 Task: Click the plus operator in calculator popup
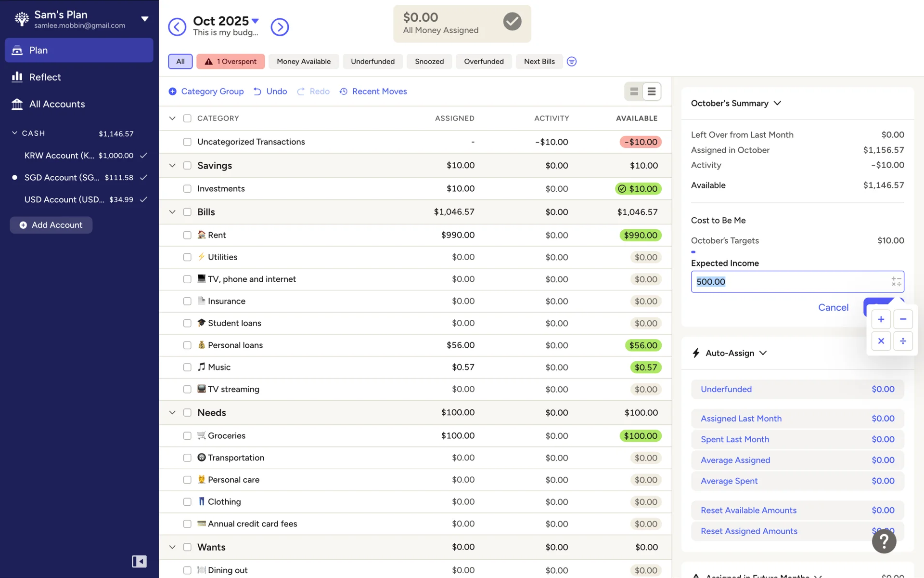[x=881, y=319]
